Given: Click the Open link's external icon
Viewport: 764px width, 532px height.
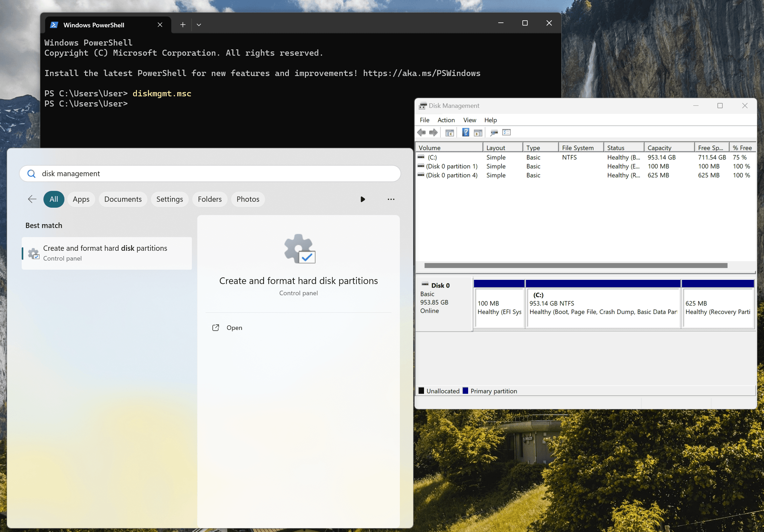Looking at the screenshot, I should pos(216,327).
